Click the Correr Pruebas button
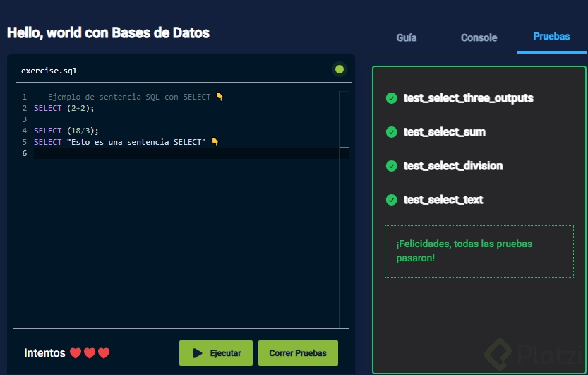Image resolution: width=588 pixels, height=375 pixels. click(x=298, y=353)
